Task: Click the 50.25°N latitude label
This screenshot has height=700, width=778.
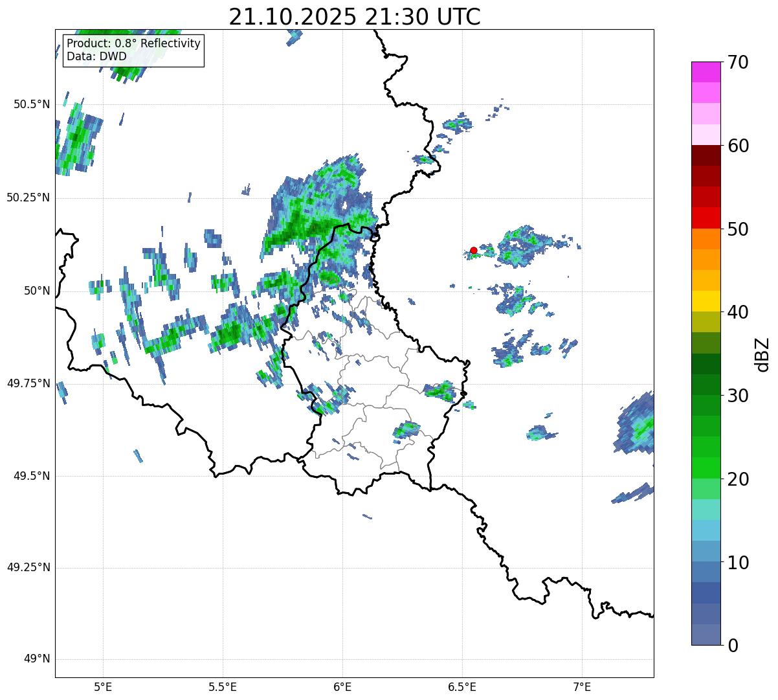Action: click(x=28, y=198)
